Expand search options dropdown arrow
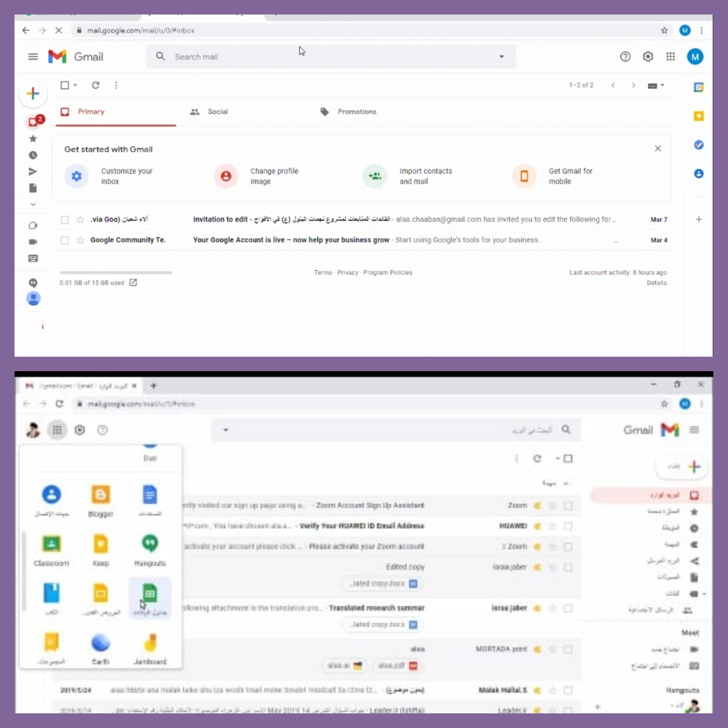The width and height of the screenshot is (728, 728). (x=502, y=57)
